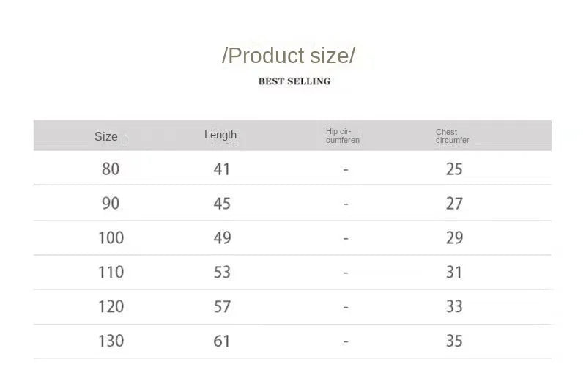Select size 130 in the table
Image resolution: width=586 pixels, height=392 pixels.
[x=111, y=341]
